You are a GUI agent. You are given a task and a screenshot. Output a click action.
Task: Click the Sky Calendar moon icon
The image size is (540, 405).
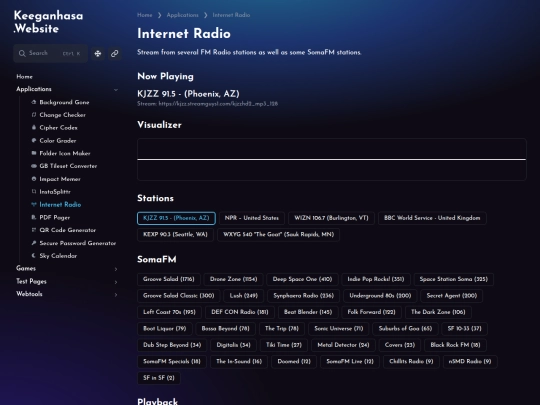[34, 256]
